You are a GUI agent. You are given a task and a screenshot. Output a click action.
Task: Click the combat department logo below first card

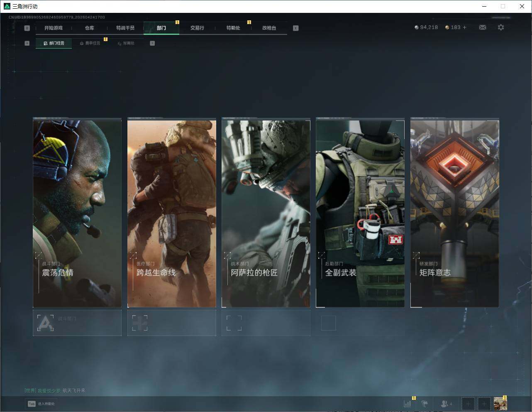coord(45,323)
